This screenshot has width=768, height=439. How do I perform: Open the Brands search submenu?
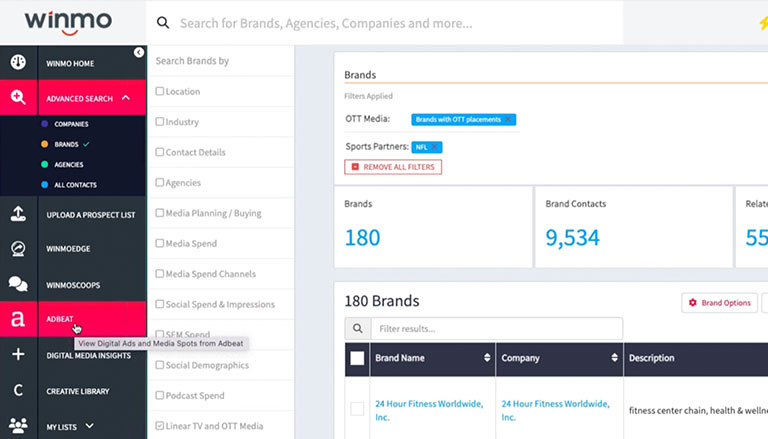pyautogui.click(x=67, y=145)
